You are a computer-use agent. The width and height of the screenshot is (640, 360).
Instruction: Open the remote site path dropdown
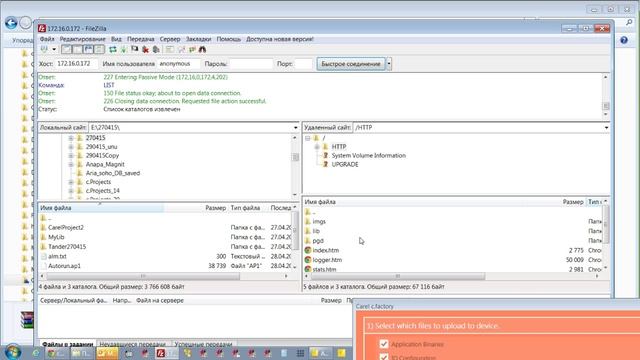click(x=607, y=128)
